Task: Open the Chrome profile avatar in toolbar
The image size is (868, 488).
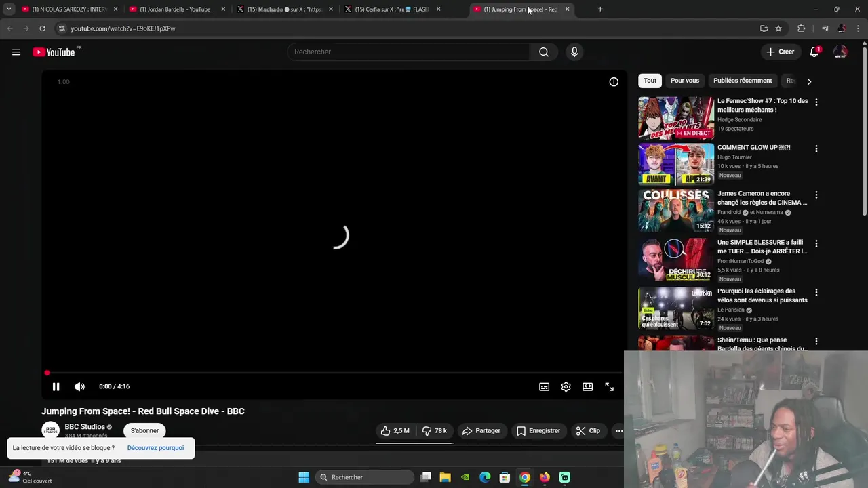Action: [x=842, y=28]
